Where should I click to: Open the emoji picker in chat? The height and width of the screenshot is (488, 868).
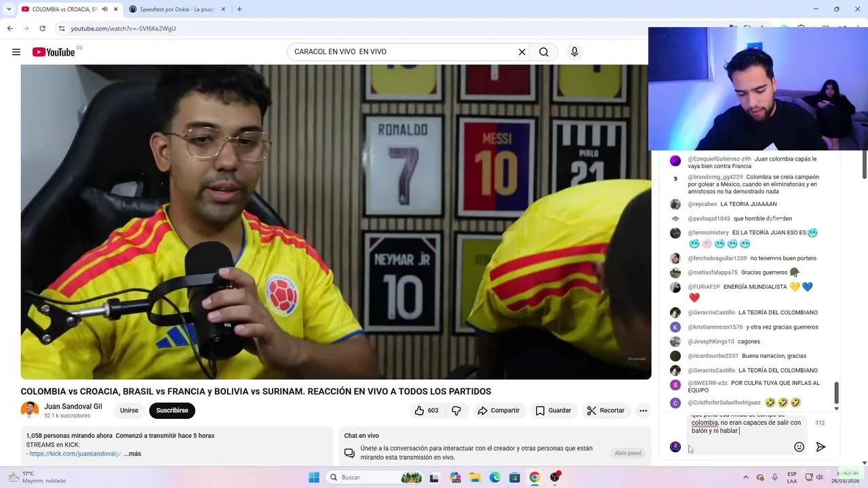[799, 447]
